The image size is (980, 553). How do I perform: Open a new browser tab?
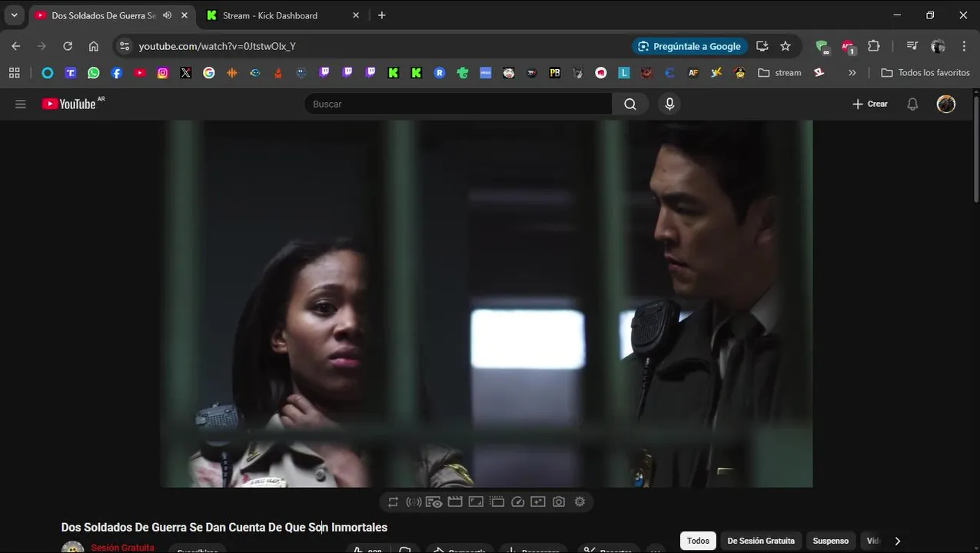point(382,15)
